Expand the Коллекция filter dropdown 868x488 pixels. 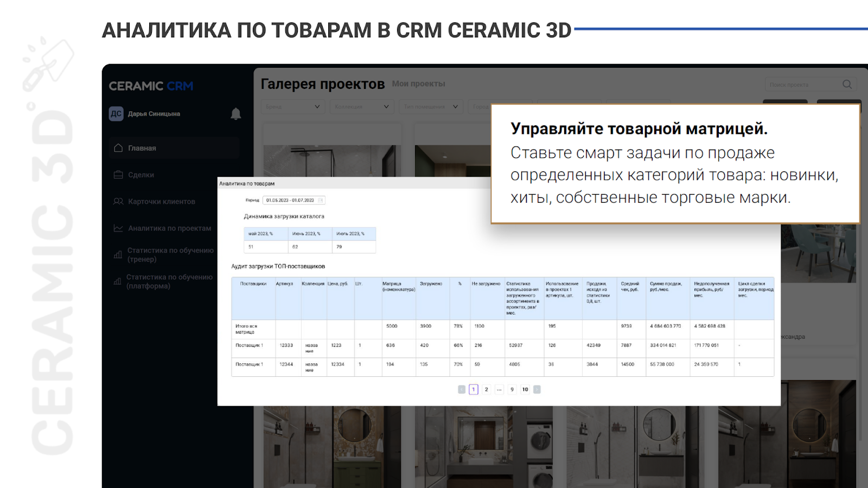(x=362, y=106)
